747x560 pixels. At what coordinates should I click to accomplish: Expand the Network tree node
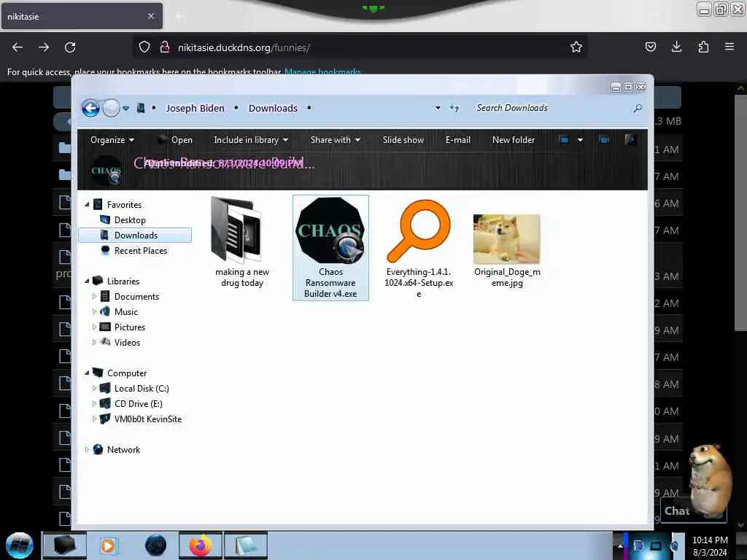click(88, 449)
